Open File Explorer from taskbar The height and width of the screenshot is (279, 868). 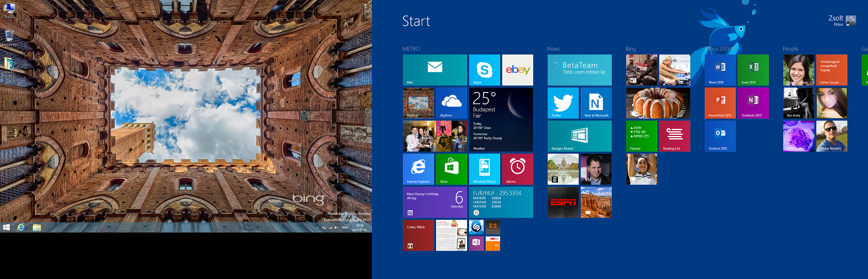coord(37,227)
